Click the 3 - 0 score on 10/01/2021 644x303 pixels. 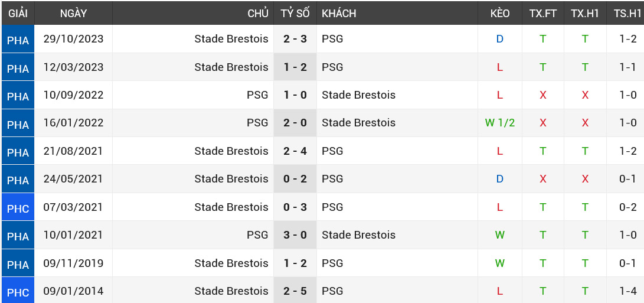tap(295, 235)
